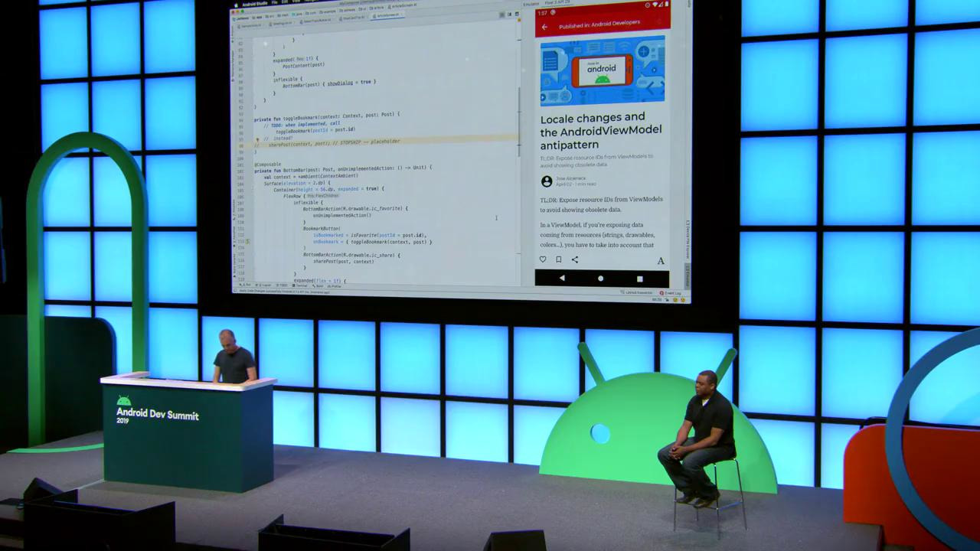Open the TODO tool window tab
Image resolution: width=980 pixels, height=551 pixels.
283,285
